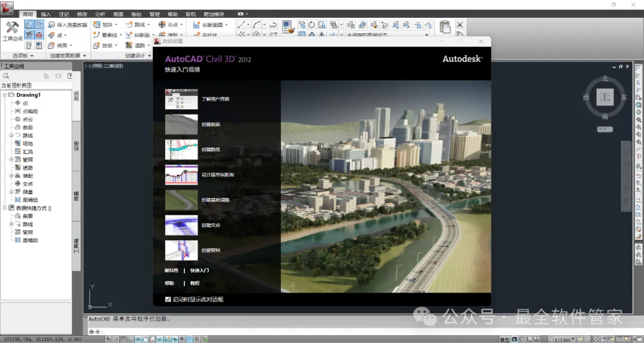Select the 汇流 tree item
Image resolution: width=644 pixels, height=343 pixels.
[x=27, y=152]
